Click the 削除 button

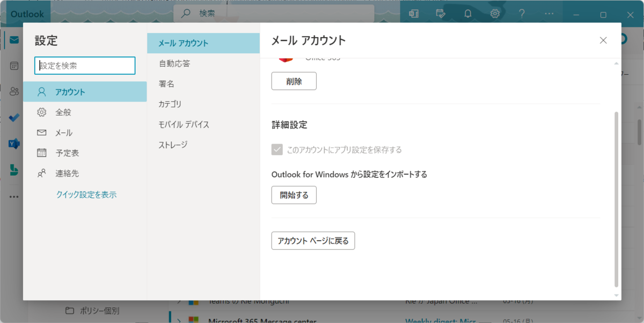(294, 81)
